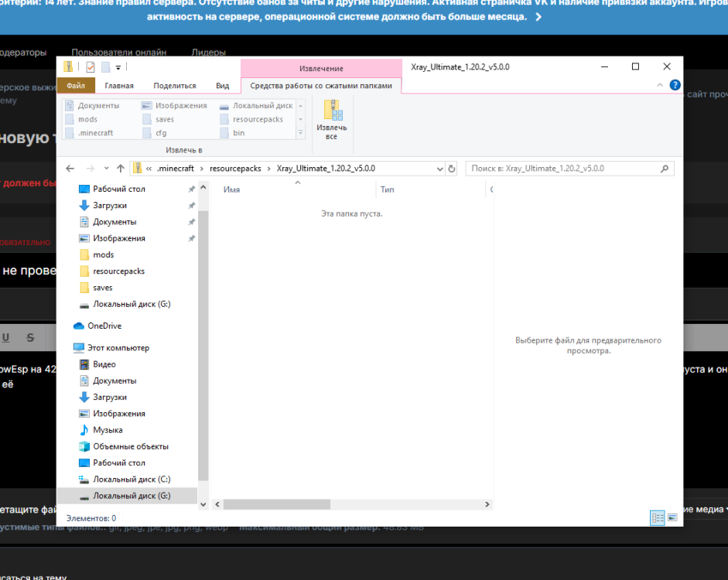This screenshot has height=580, width=728.
Task: Choose bin as extraction destination in ribbon
Action: pos(233,133)
